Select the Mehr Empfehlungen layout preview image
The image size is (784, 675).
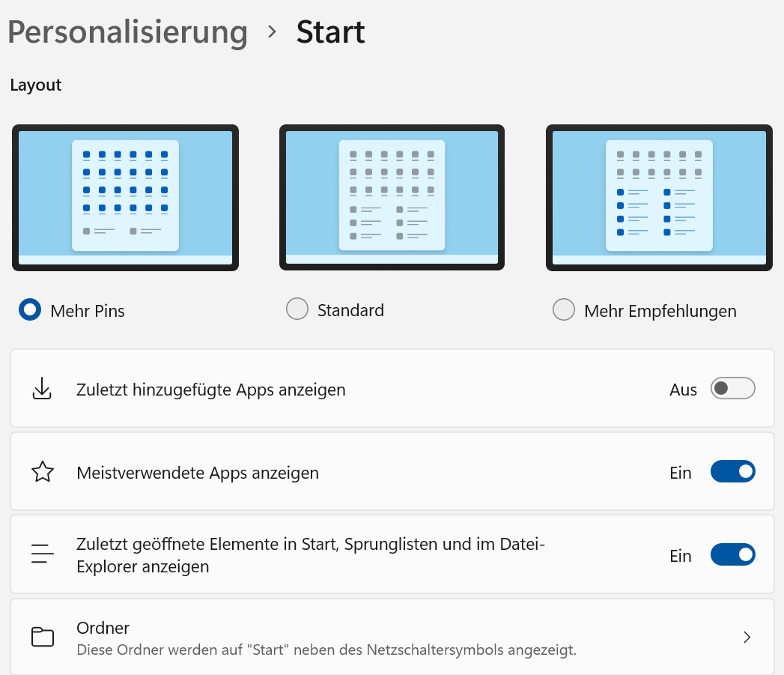(659, 197)
